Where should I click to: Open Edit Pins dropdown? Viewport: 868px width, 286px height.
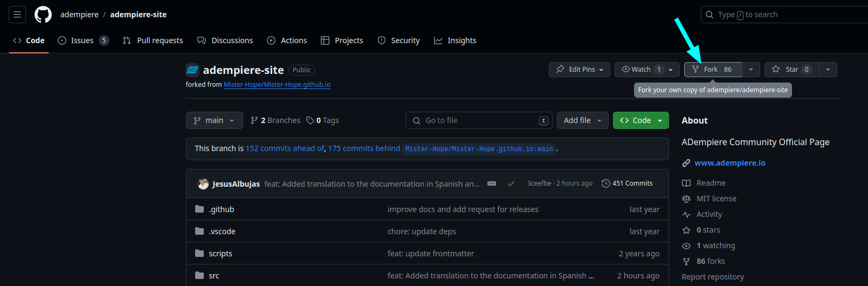[580, 70]
